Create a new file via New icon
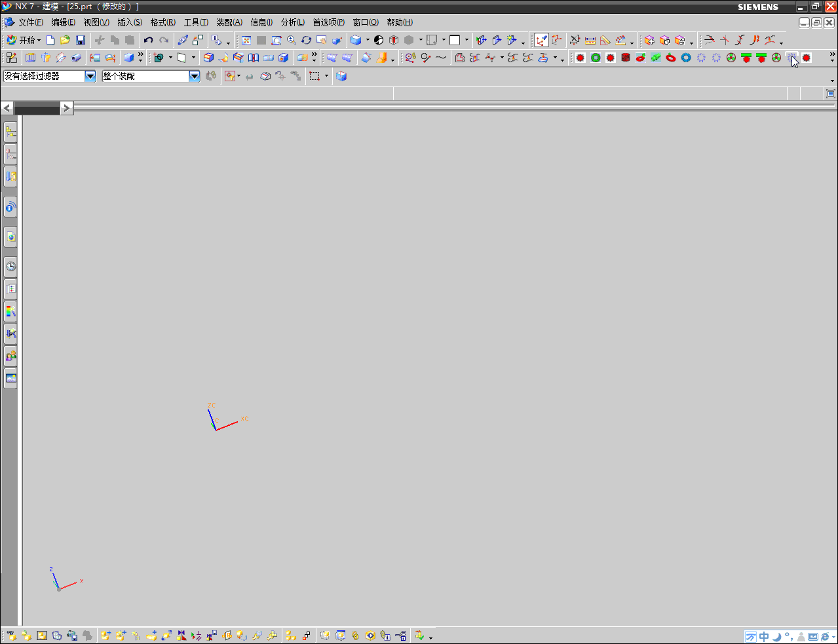 pos(50,40)
